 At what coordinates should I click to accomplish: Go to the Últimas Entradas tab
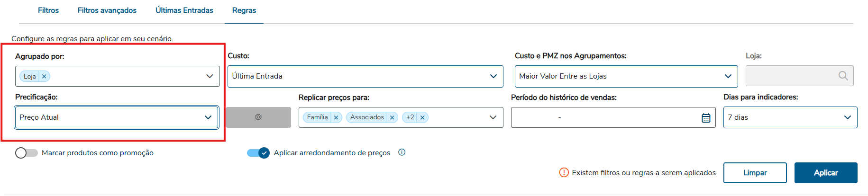pos(184,10)
